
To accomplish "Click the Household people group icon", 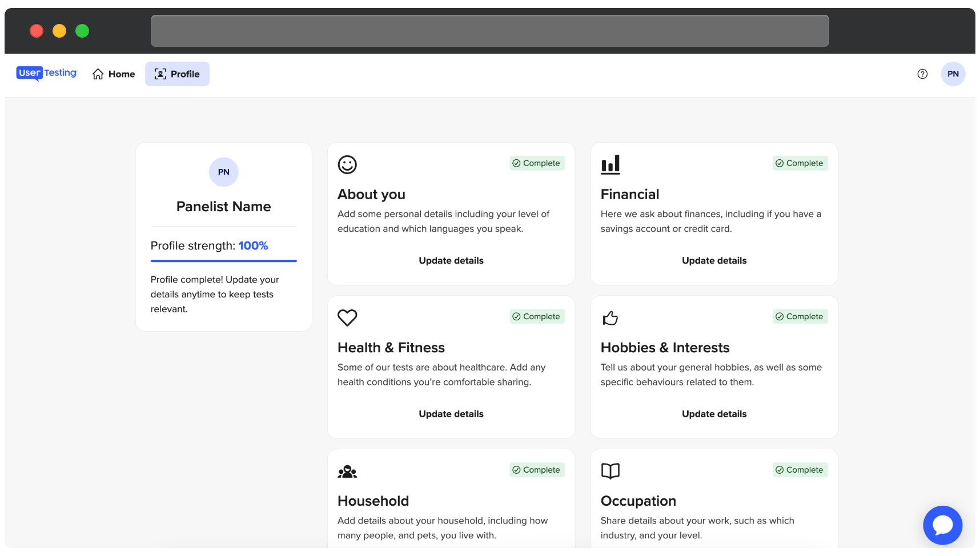I will pyautogui.click(x=347, y=472).
